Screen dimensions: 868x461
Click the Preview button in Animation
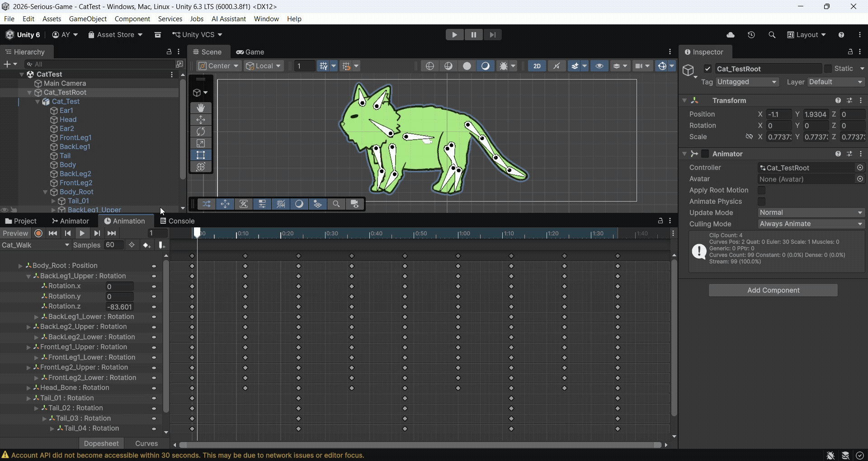15,234
